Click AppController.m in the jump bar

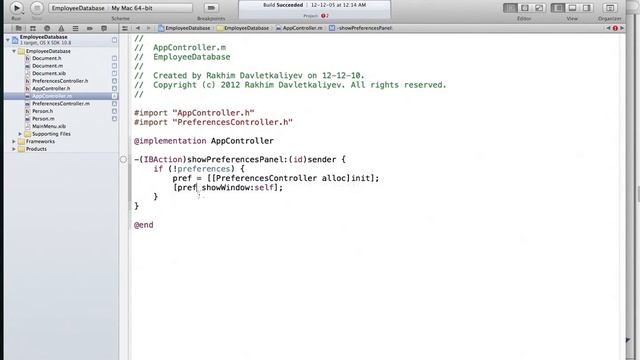[299, 28]
